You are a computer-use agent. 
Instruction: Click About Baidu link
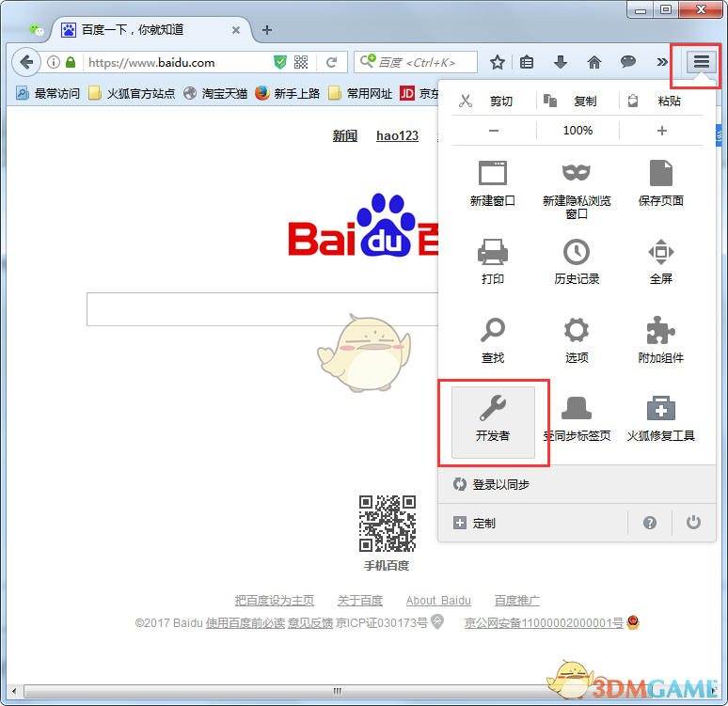point(438,601)
